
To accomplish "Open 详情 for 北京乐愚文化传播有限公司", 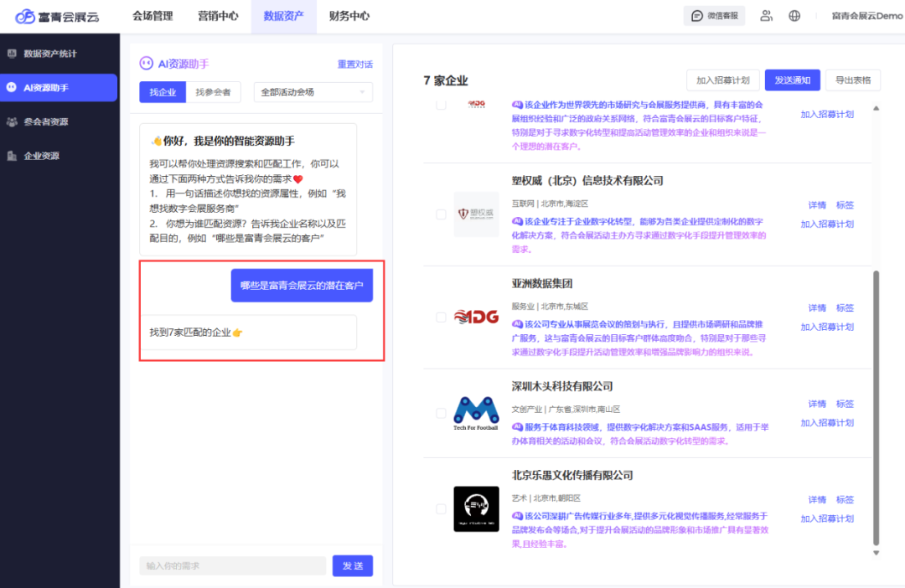I will point(817,500).
